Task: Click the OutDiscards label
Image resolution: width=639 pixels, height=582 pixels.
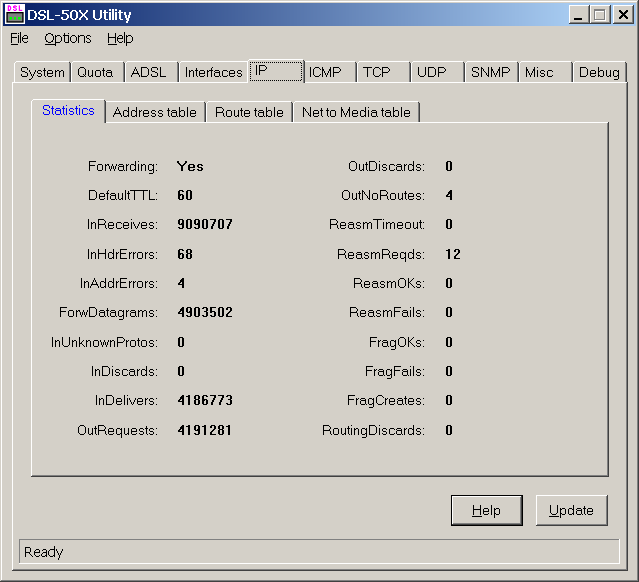Action: (x=386, y=166)
